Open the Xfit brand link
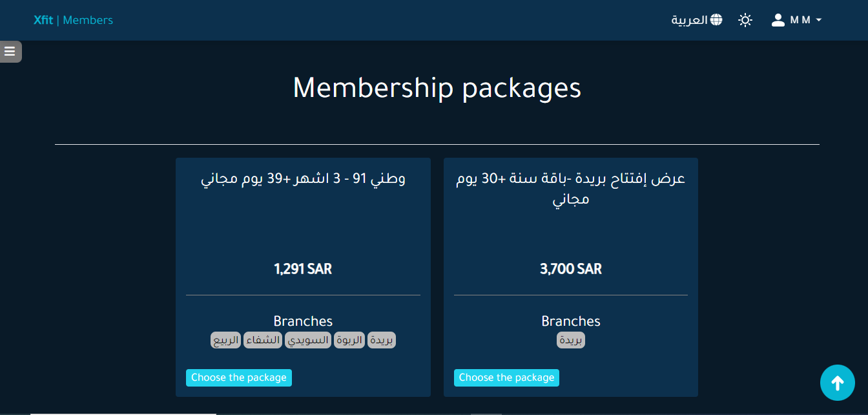 43,20
